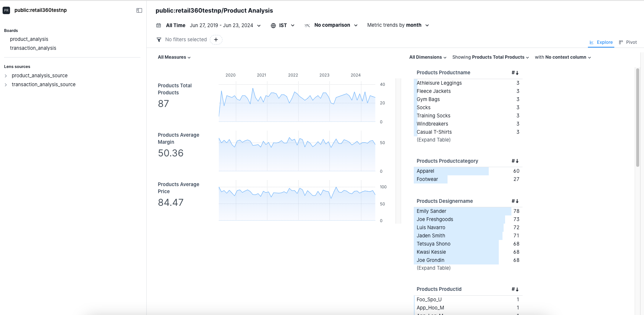This screenshot has height=315, width=644.
Task: Click the Products Designername column header
Action: 445,201
